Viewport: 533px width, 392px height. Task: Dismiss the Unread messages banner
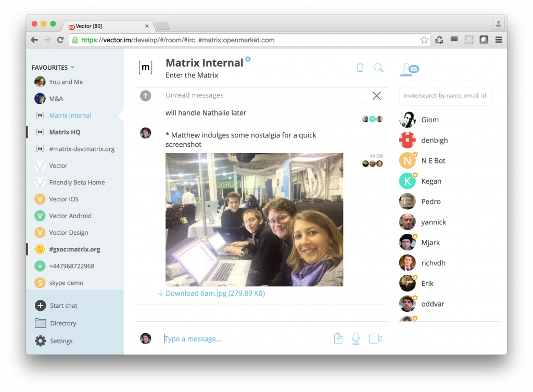point(376,95)
